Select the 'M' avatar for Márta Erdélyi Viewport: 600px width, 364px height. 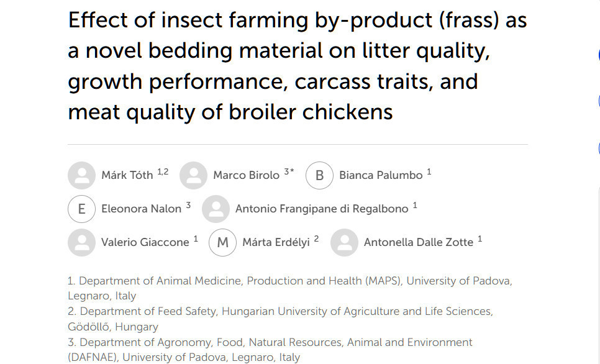(x=223, y=242)
